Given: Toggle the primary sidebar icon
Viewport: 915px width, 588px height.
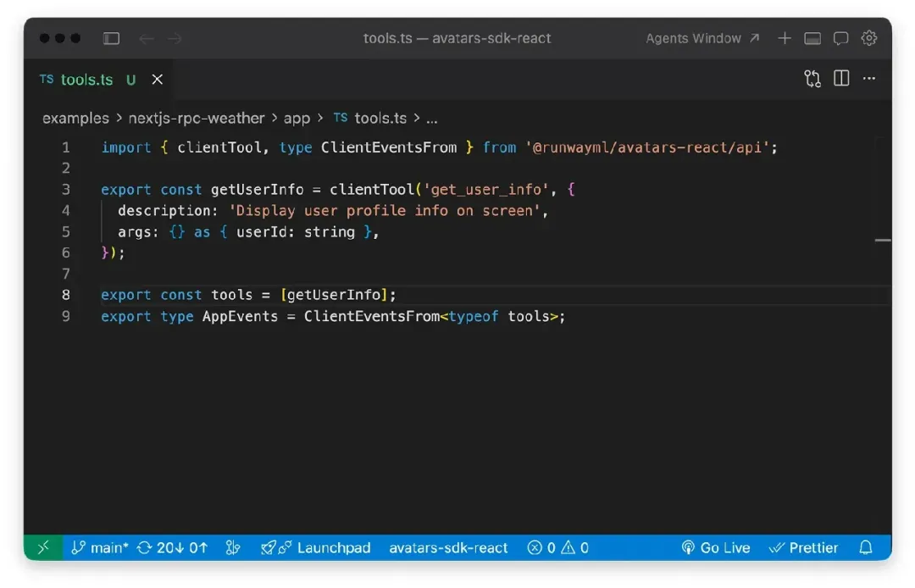Looking at the screenshot, I should pyautogui.click(x=111, y=38).
